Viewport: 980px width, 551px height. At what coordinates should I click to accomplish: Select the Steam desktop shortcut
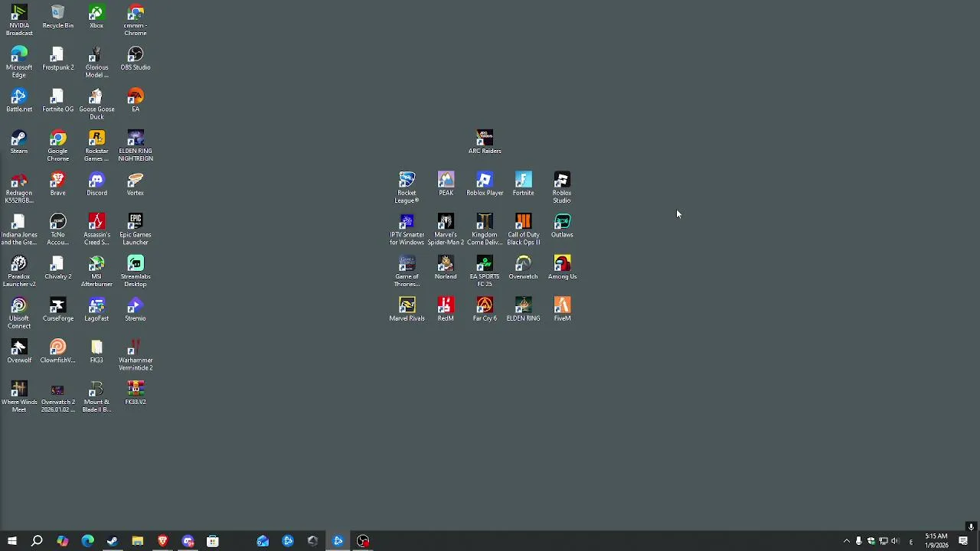[19, 142]
